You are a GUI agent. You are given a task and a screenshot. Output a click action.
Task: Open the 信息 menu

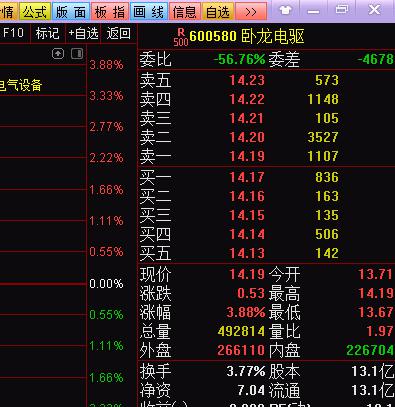(185, 12)
